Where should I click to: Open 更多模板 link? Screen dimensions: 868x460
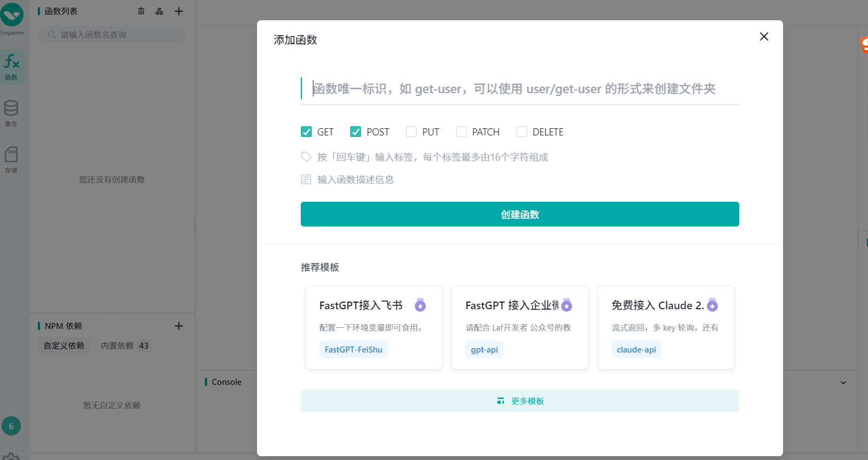tap(520, 401)
